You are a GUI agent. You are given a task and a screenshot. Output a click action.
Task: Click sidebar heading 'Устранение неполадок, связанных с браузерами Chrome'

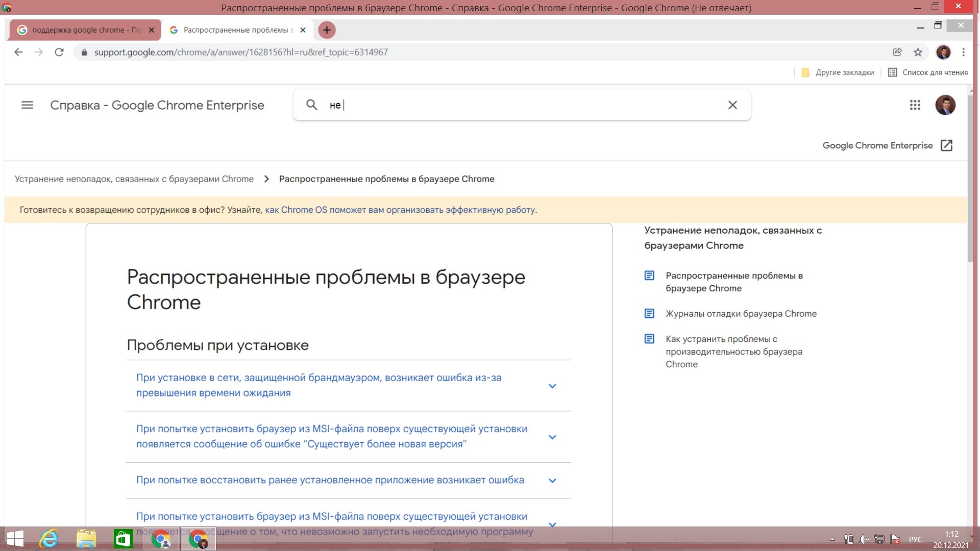tap(733, 238)
